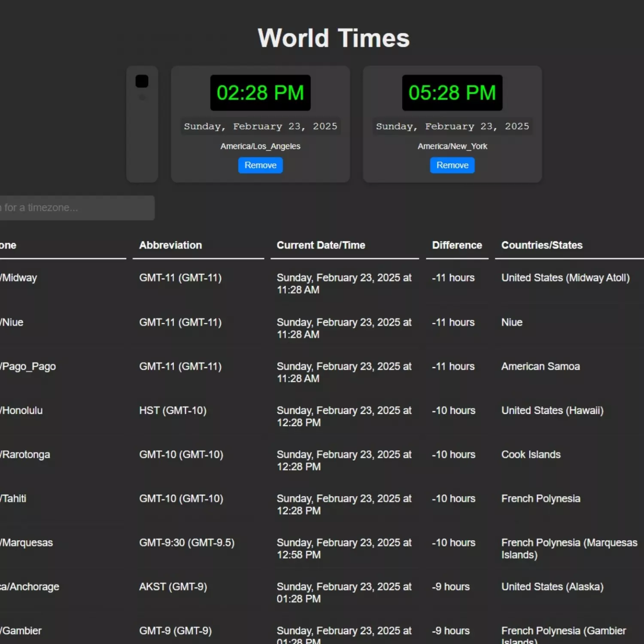644x644 pixels.
Task: Select the Midway timezone row
Action: point(19,278)
